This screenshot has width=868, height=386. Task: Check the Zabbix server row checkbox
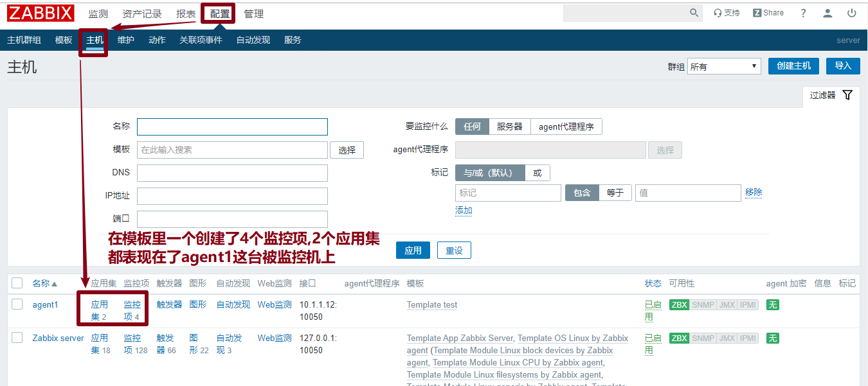coord(17,338)
